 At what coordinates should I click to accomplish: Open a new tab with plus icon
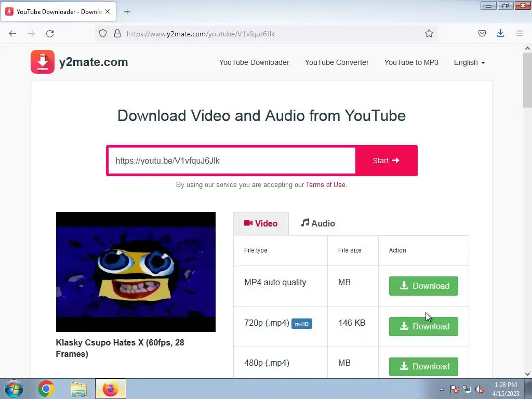click(x=127, y=12)
